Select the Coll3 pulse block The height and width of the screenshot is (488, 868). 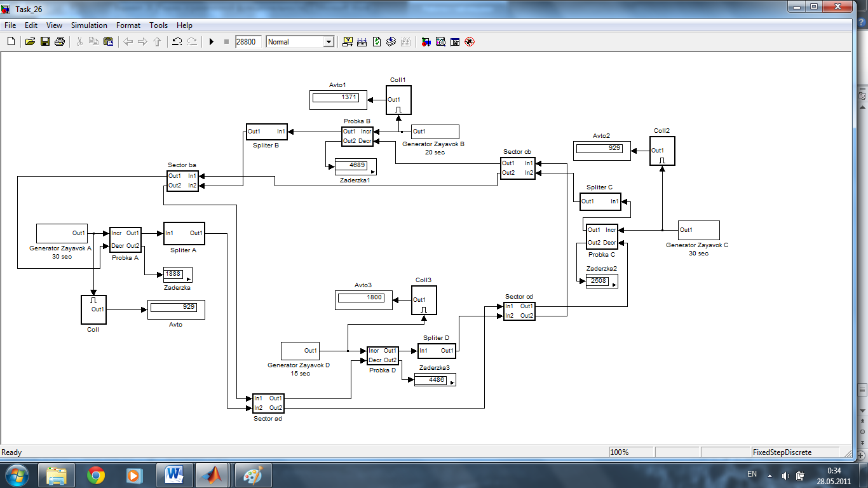pyautogui.click(x=424, y=301)
